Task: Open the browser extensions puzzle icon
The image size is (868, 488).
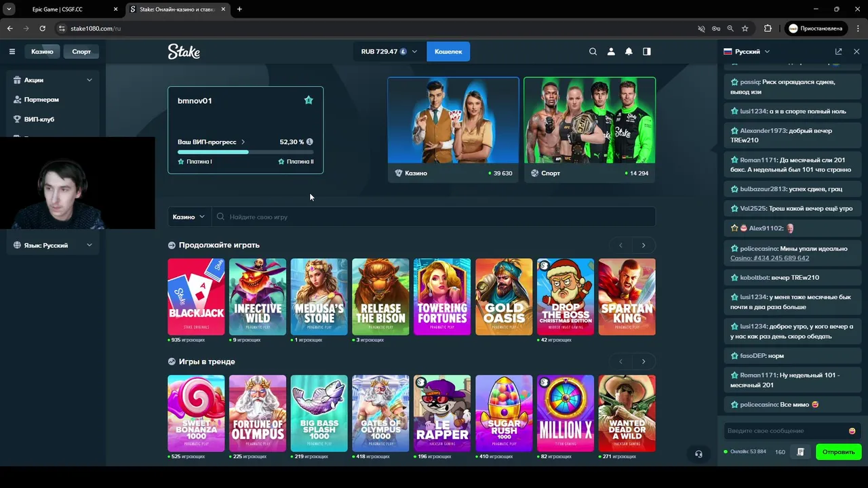Action: coord(768,28)
